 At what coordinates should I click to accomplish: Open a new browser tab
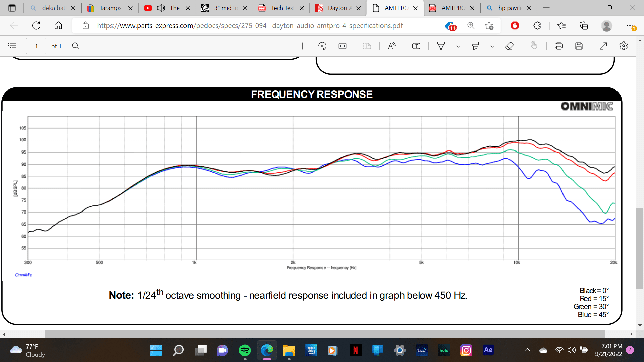[546, 8]
